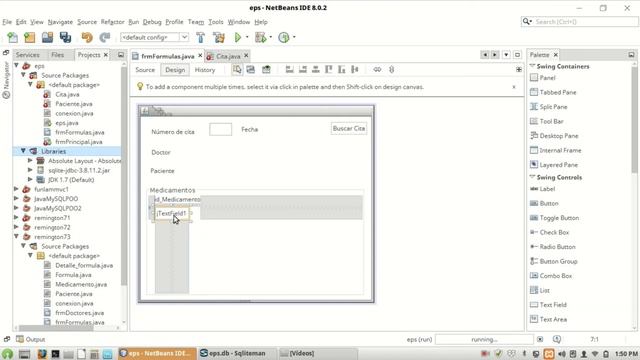Click the editor split icon at toolbar right

click(x=519, y=70)
